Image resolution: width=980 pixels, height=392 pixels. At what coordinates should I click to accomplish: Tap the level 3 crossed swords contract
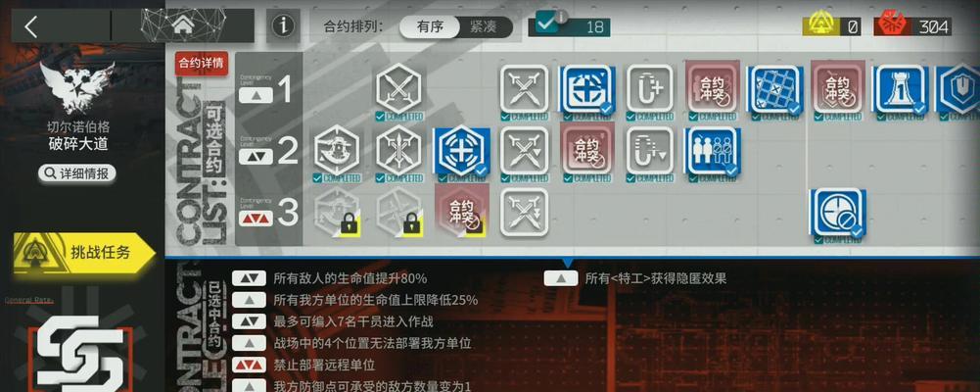point(524,213)
